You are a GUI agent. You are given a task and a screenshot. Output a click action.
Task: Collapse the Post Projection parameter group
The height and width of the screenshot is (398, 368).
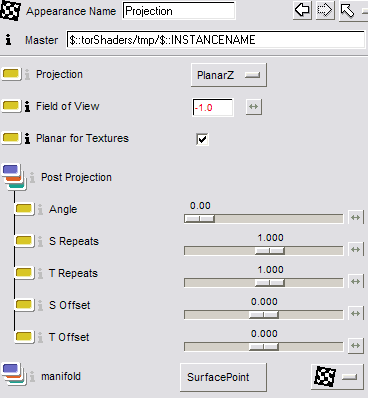(14, 177)
